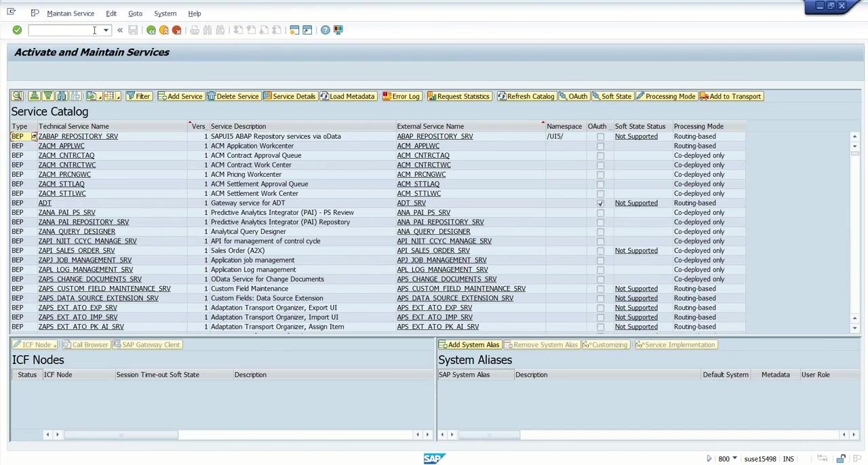
Task: Toggle OAuth checkbox for ZABAP_REPOSITORY_SRV row
Action: coord(600,137)
